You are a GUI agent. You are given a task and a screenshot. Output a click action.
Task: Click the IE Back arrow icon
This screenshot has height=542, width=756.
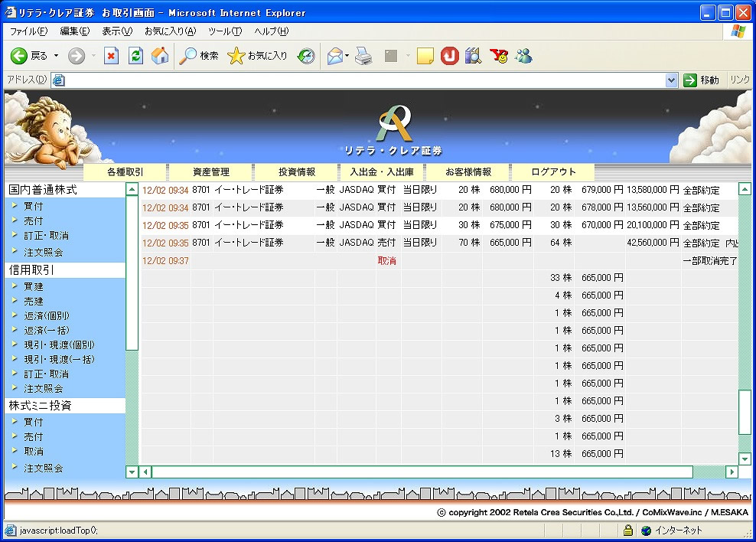pyautogui.click(x=19, y=56)
